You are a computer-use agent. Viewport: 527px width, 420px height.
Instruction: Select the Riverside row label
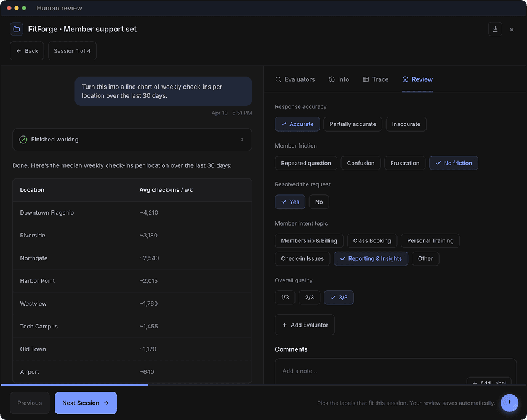33,236
